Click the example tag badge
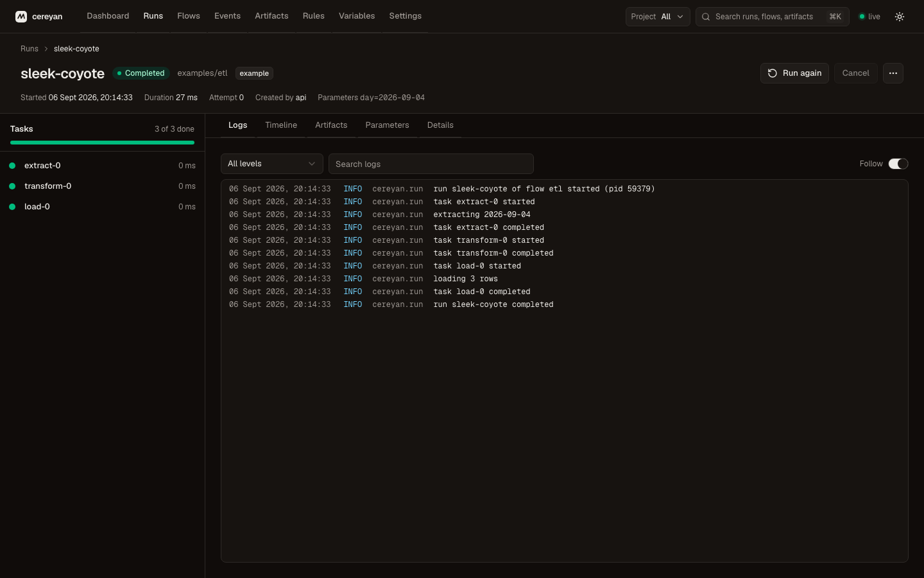This screenshot has width=924, height=578. click(x=254, y=73)
